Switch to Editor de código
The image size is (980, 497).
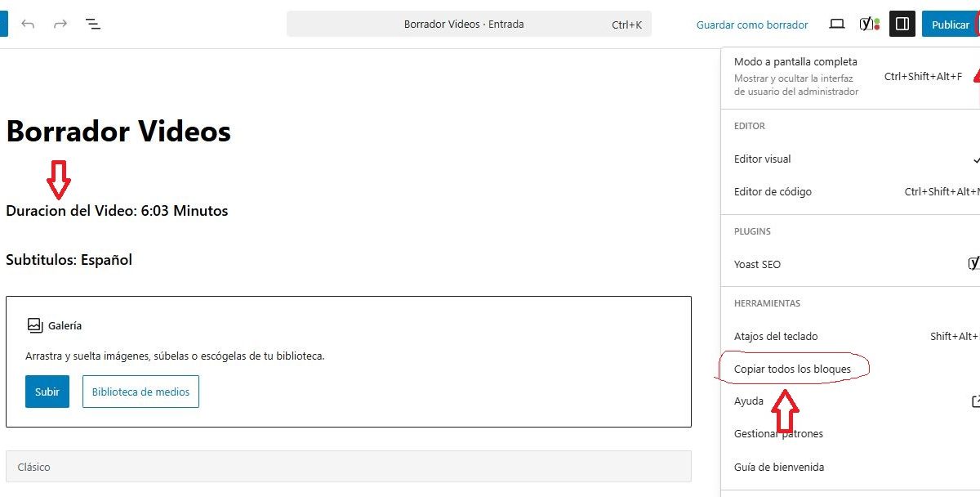tap(773, 192)
